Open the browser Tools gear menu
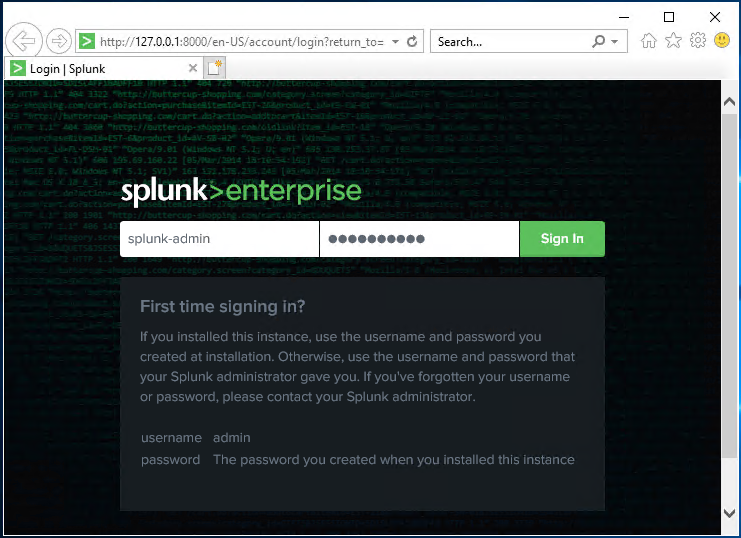 (698, 41)
